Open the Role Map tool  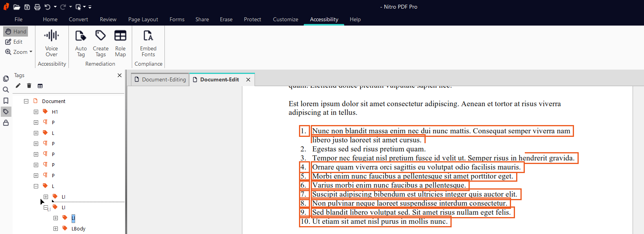pos(120,36)
